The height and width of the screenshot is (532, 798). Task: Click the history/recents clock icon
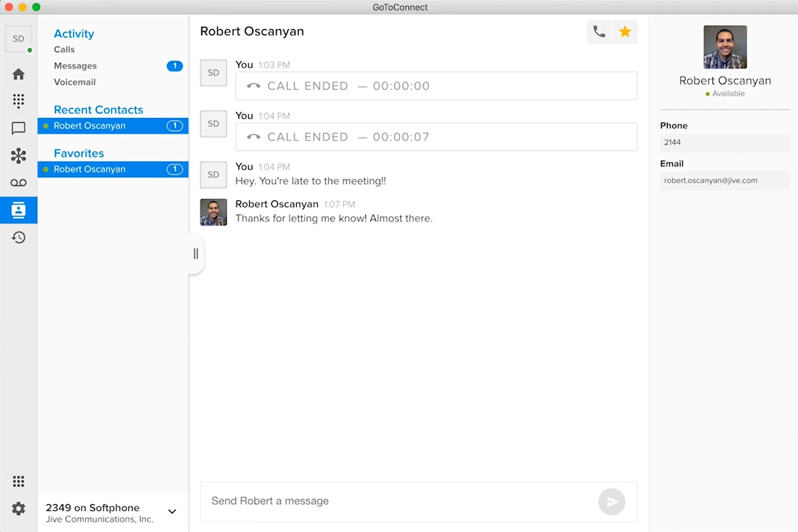(18, 237)
